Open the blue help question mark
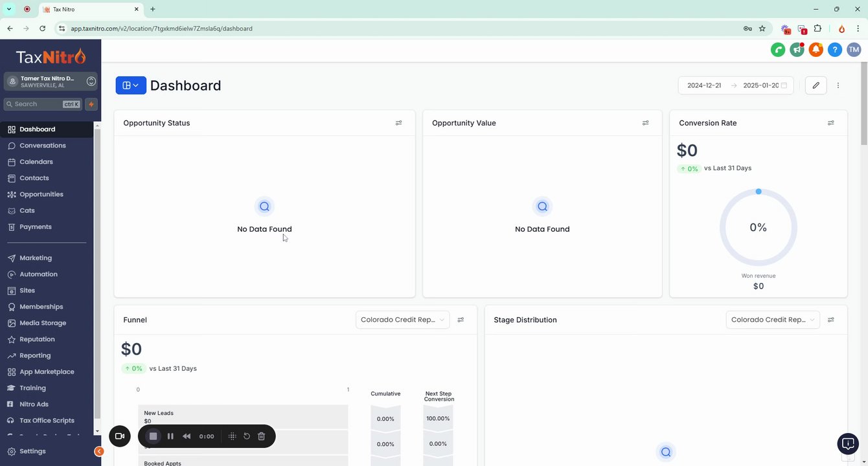 pyautogui.click(x=835, y=49)
